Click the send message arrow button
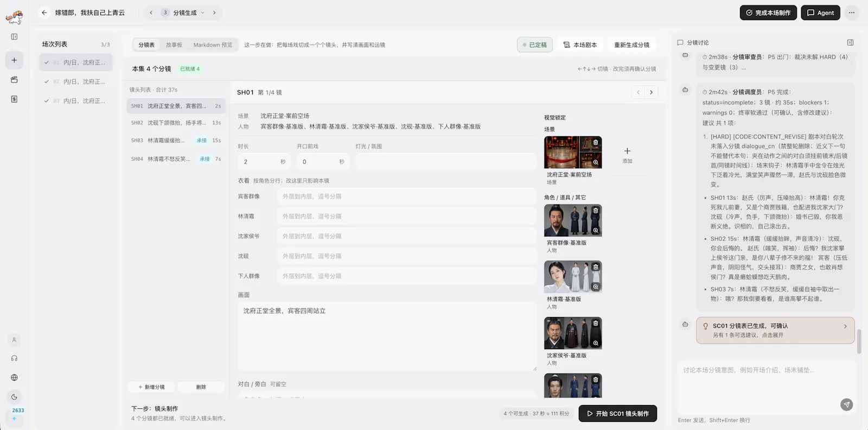The width and height of the screenshot is (868, 430). click(846, 404)
